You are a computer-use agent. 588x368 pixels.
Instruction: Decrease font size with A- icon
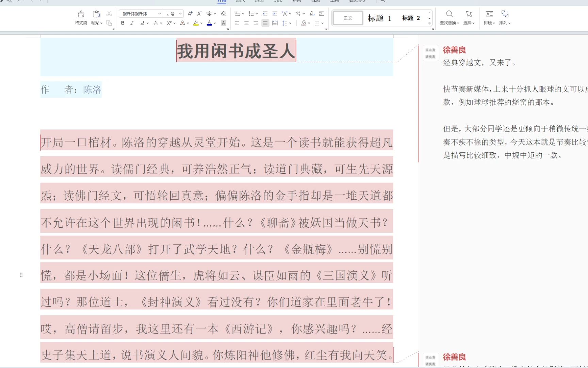coord(199,14)
